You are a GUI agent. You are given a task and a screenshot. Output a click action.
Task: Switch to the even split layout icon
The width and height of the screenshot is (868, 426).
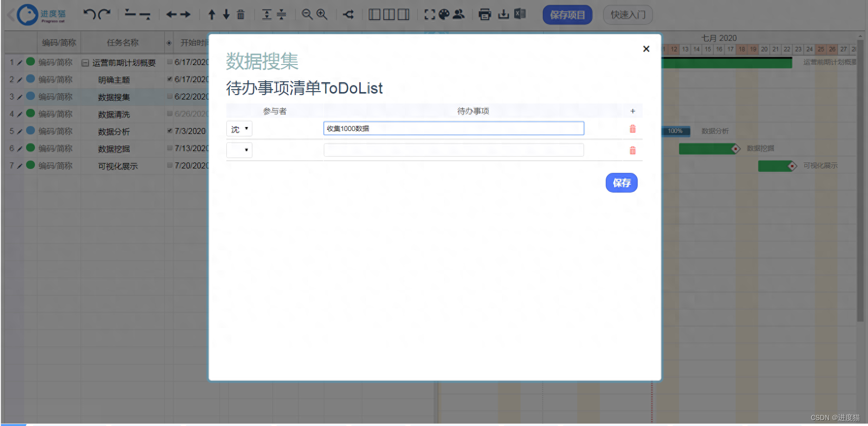389,14
